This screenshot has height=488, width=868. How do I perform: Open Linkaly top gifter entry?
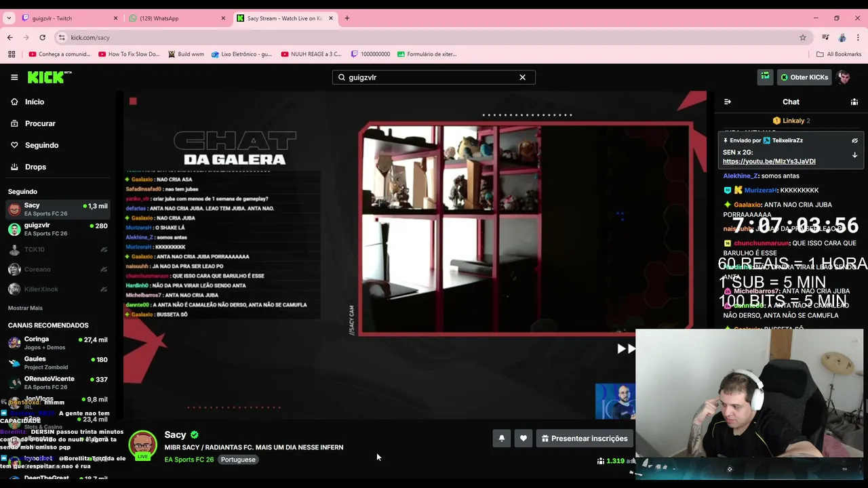791,121
